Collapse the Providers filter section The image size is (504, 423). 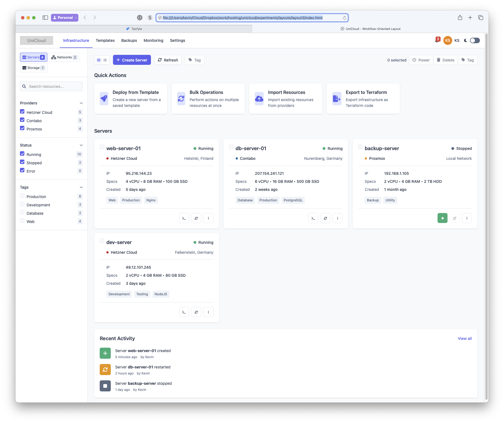point(81,103)
